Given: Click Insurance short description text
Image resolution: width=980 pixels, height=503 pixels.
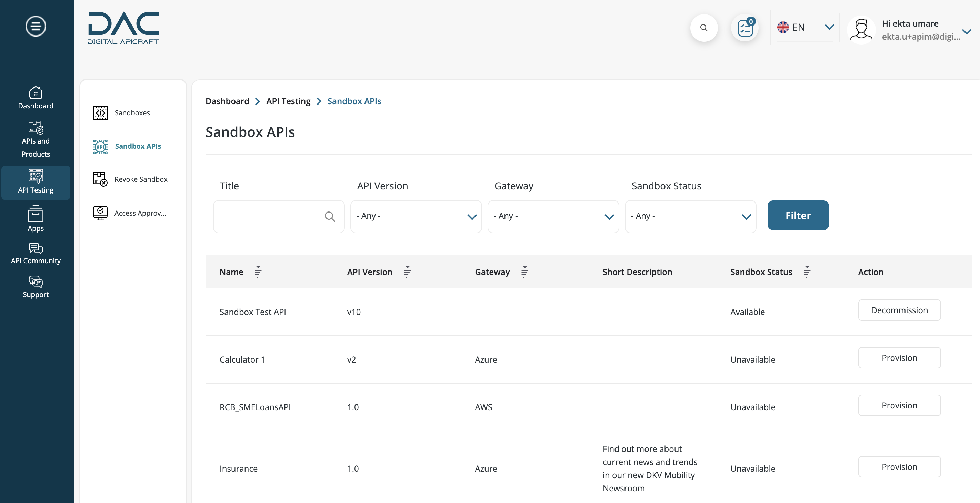Looking at the screenshot, I should 650,469.
